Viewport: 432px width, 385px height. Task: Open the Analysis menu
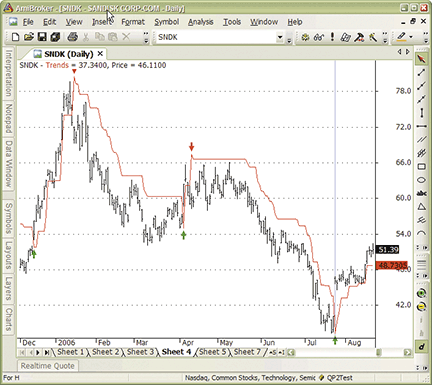tap(201, 22)
